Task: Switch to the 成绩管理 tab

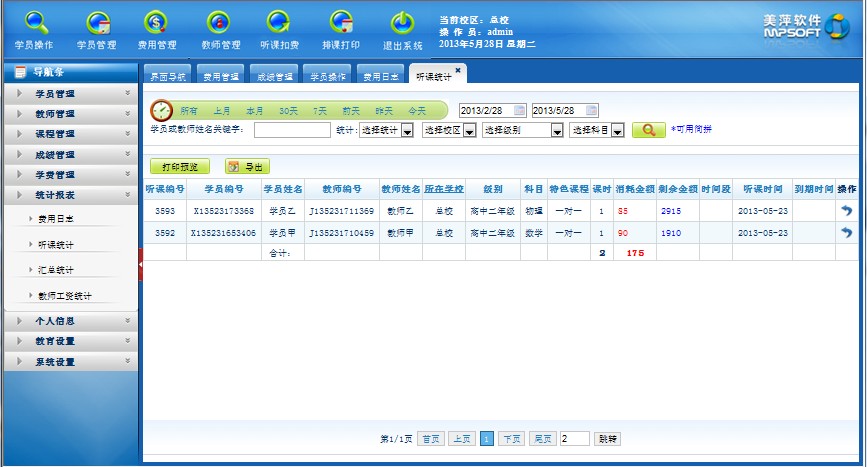Action: (273, 76)
